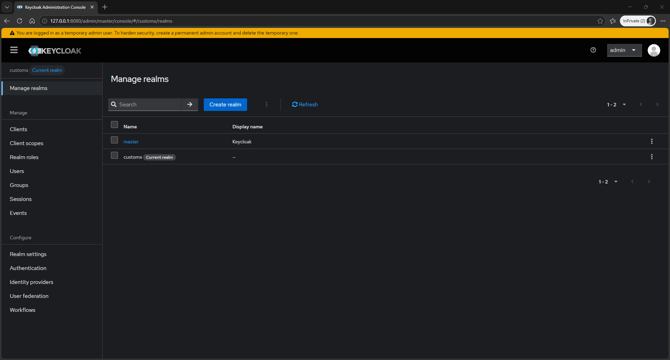This screenshot has width=670, height=360.
Task: Open the hamburger navigation menu
Action: (14, 50)
